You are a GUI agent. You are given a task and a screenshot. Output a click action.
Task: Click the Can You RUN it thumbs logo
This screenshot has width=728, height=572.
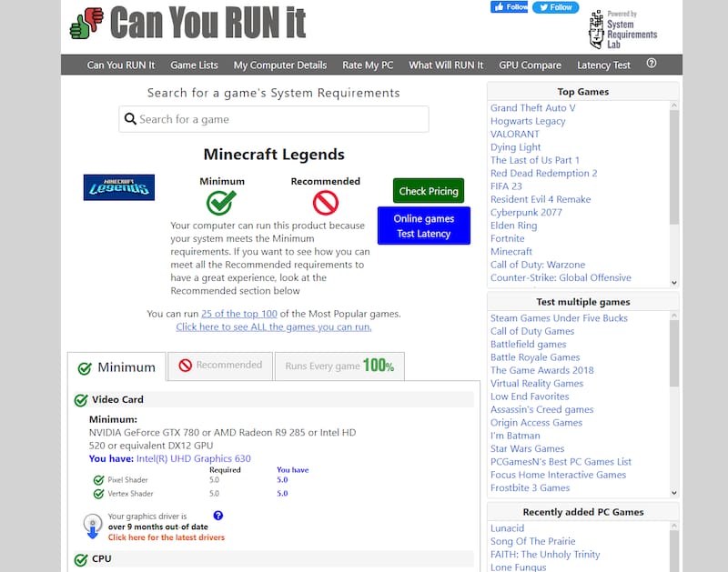click(86, 23)
